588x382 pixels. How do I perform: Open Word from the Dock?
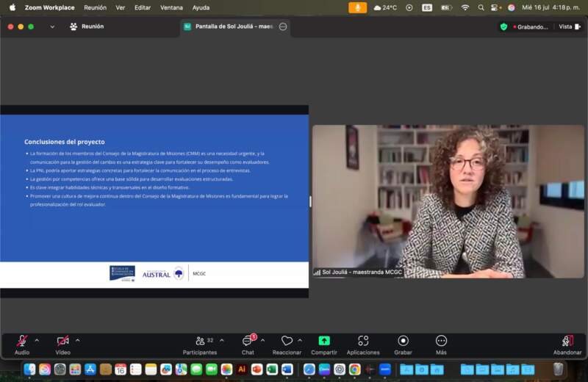coord(287,370)
